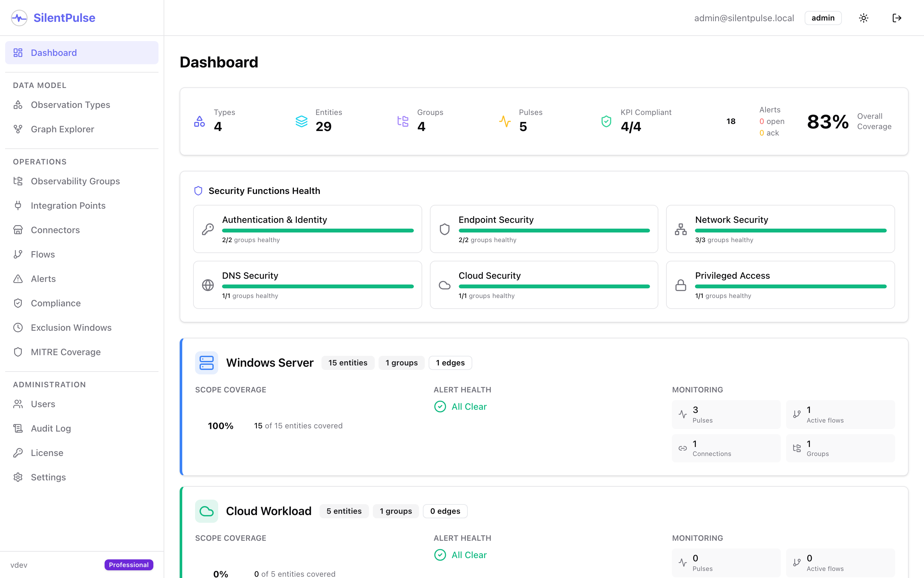
Task: Click Security Functions Health shield icon
Action: tap(198, 191)
